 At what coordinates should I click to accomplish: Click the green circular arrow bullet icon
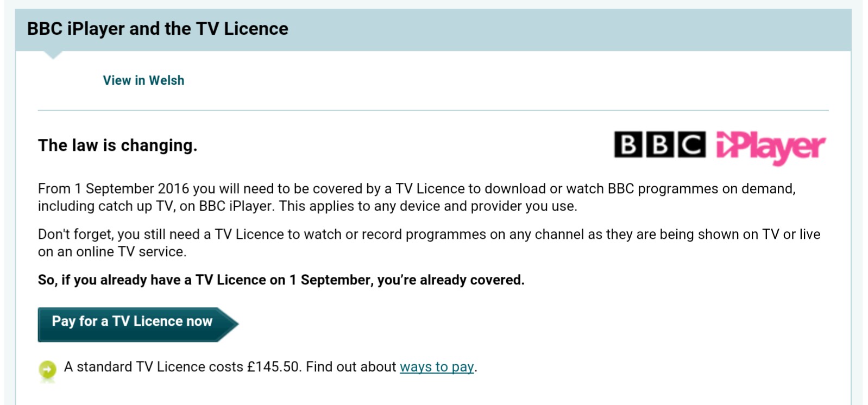(48, 370)
